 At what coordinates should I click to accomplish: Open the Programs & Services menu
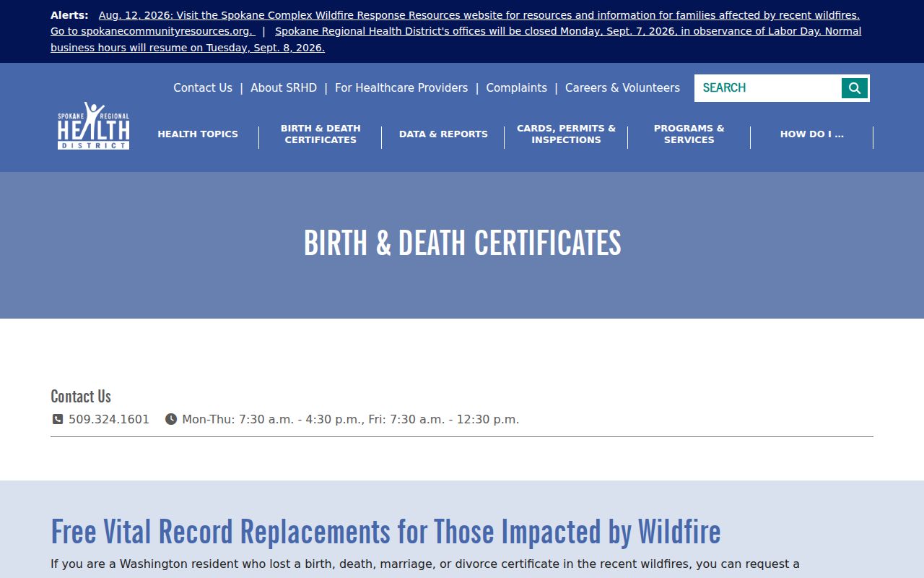click(689, 134)
